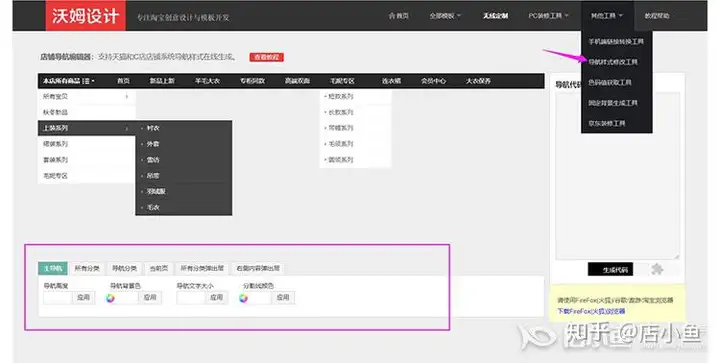This screenshot has width=720, height=363.
Task: Apply the 导航高度 value with 应用
Action: 84,297
